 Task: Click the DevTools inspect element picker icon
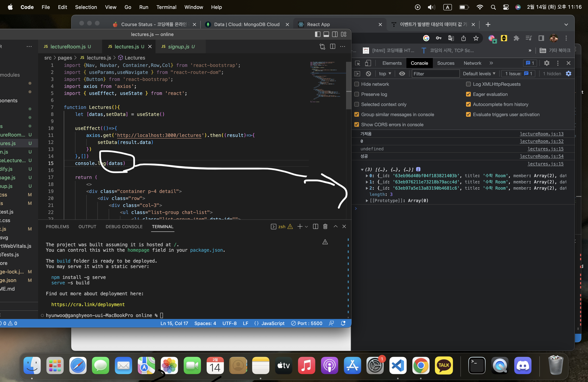pyautogui.click(x=358, y=63)
